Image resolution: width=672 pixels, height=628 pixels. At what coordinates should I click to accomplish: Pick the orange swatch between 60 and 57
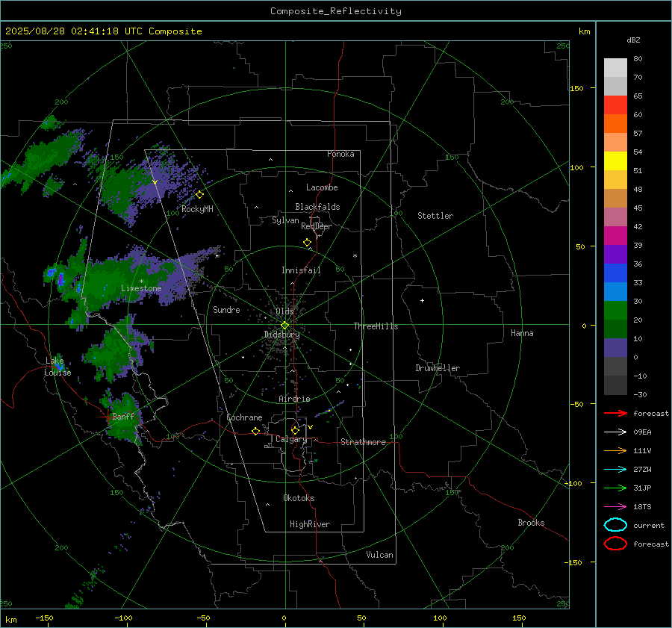pos(615,123)
